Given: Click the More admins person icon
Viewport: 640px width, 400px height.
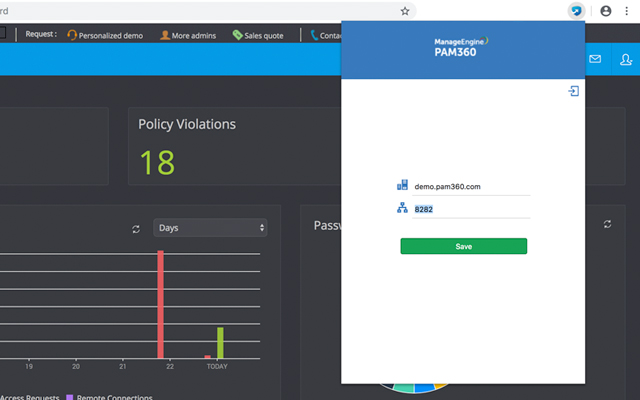Looking at the screenshot, I should pyautogui.click(x=165, y=35).
